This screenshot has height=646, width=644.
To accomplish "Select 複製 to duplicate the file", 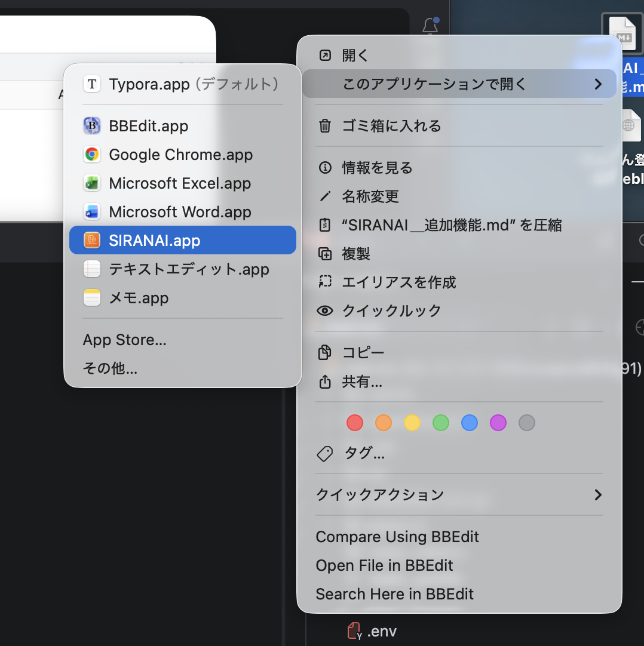I will point(459,253).
